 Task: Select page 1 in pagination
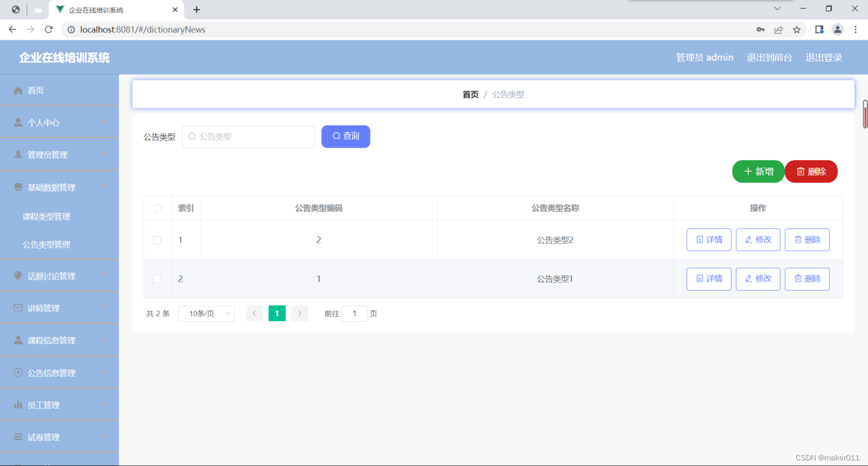[277, 313]
